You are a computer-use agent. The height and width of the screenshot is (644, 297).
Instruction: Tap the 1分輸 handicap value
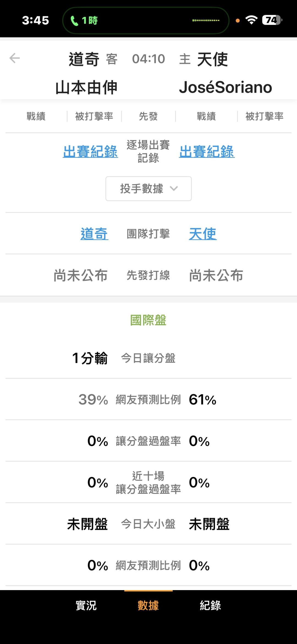(x=90, y=358)
